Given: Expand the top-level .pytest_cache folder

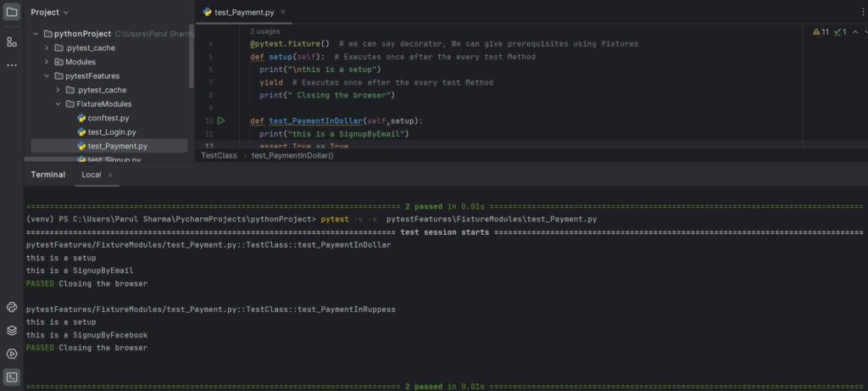Looking at the screenshot, I should 47,47.
